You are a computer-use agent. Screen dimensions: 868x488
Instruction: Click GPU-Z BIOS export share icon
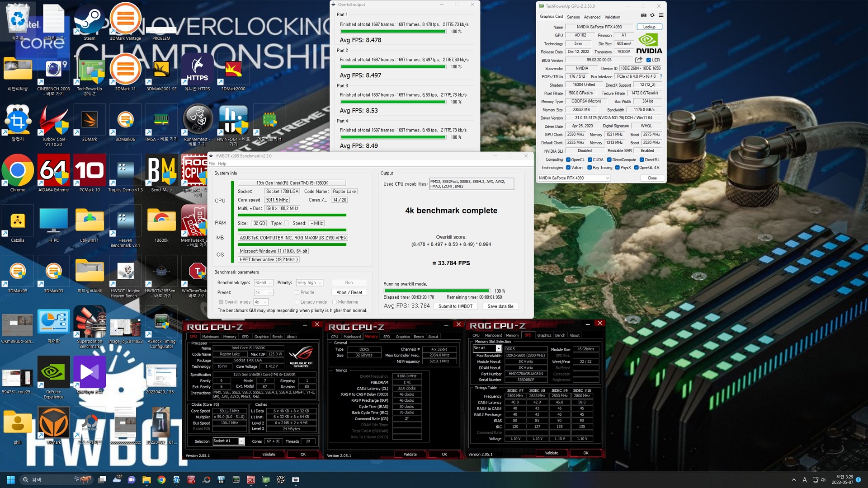(x=638, y=60)
